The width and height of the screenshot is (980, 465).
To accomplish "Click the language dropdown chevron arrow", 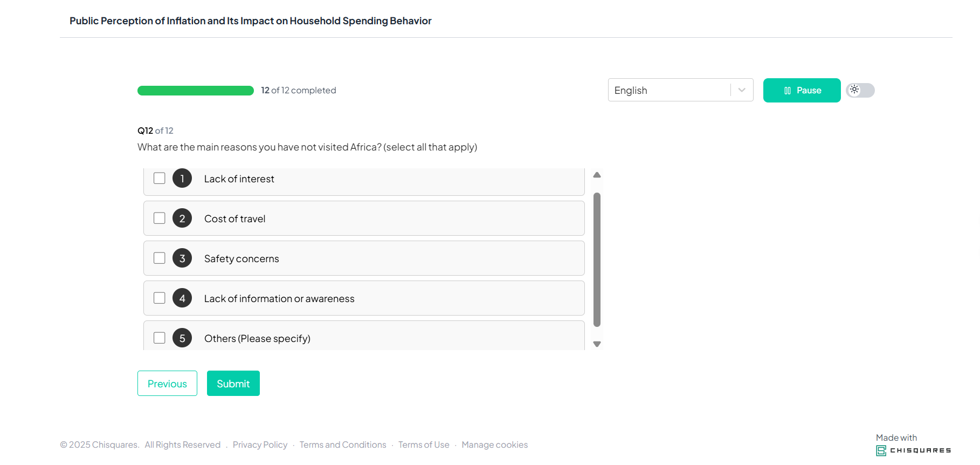I will [742, 90].
